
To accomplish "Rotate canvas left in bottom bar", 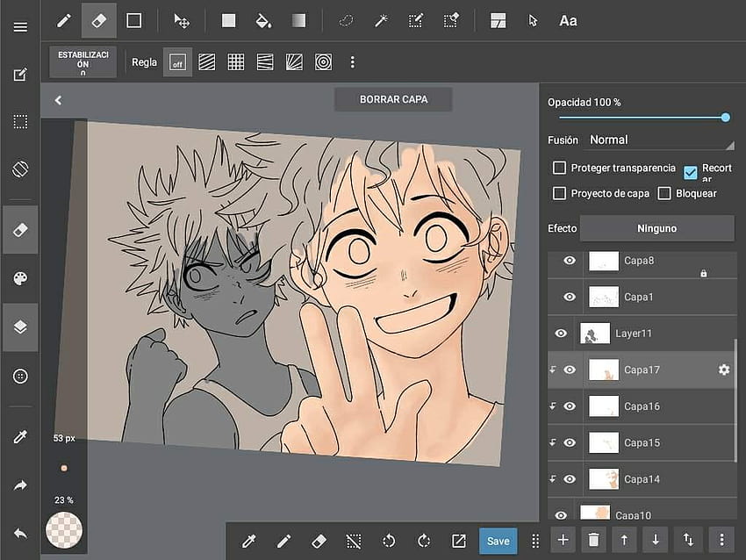I will (x=389, y=541).
